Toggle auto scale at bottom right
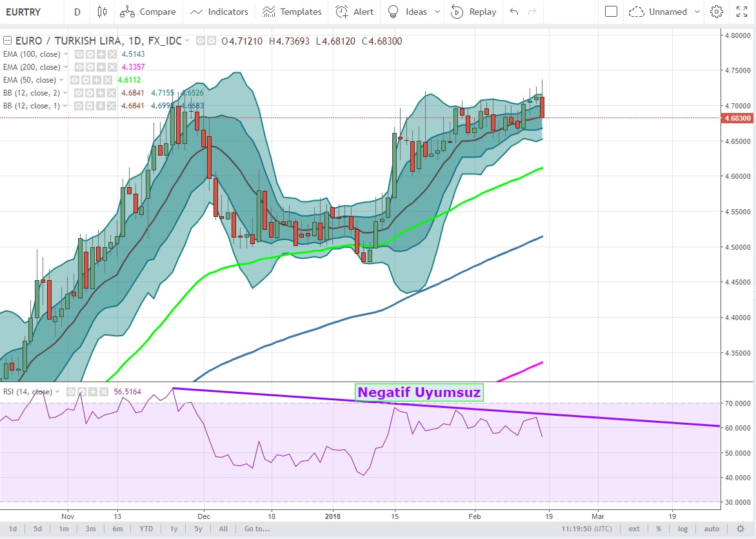 tap(711, 529)
